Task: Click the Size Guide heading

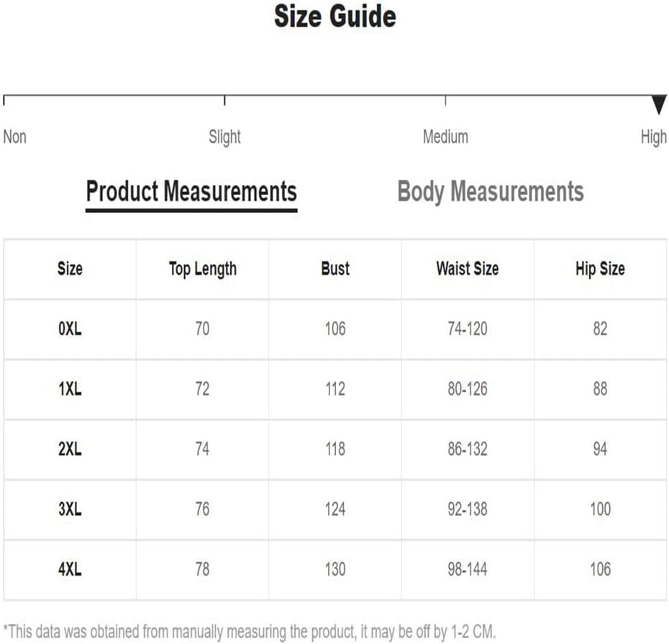Action: point(335,17)
